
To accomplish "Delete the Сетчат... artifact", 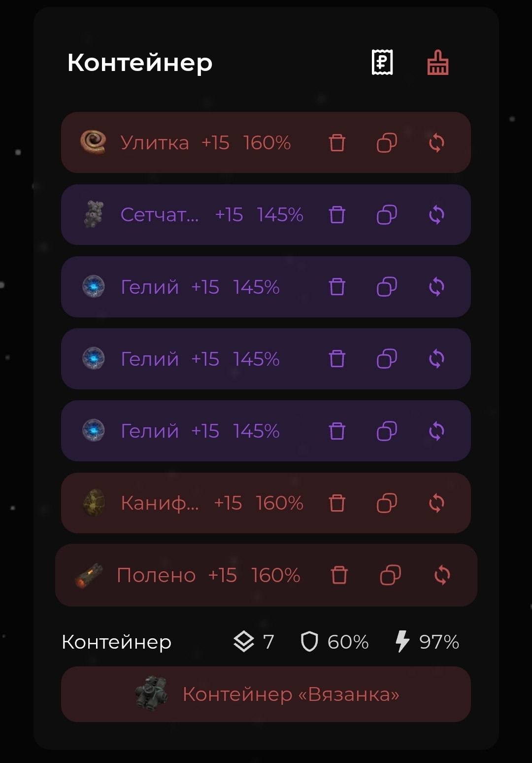I will [337, 215].
